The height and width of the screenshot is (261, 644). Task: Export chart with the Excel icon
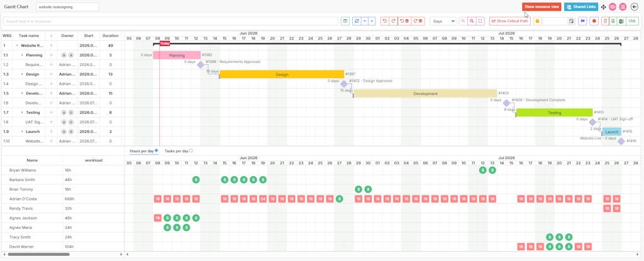point(622,21)
